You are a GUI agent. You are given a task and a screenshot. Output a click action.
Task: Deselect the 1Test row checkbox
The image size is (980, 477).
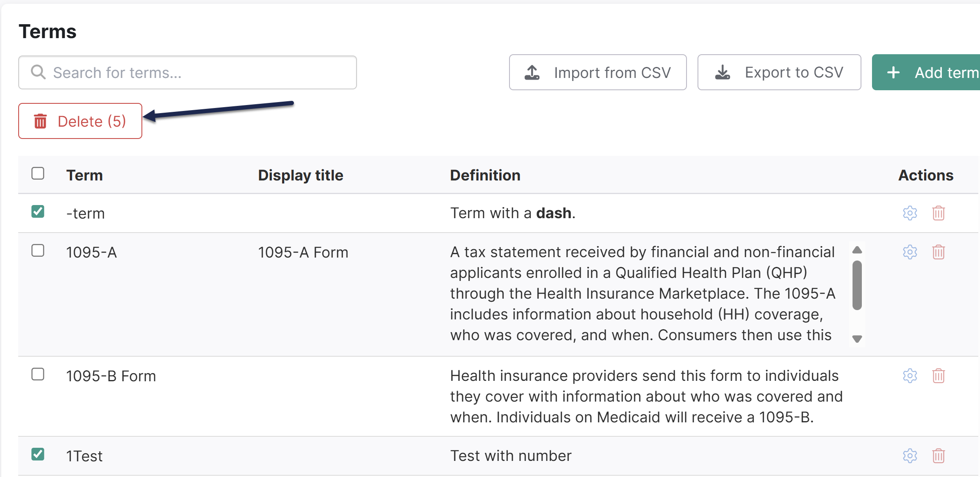pyautogui.click(x=38, y=454)
